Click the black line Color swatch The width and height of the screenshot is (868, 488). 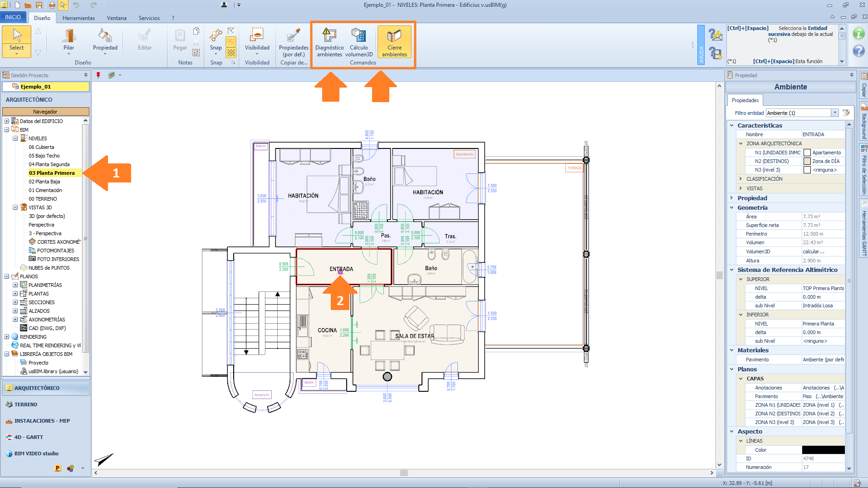(x=823, y=450)
